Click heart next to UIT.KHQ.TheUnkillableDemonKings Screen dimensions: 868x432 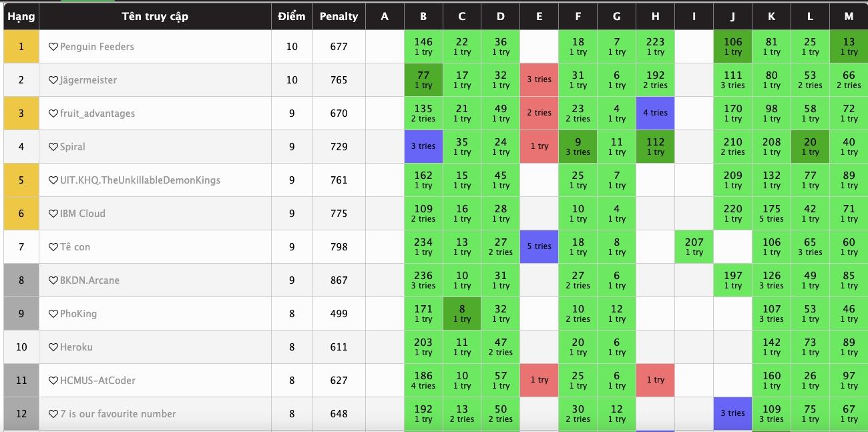click(x=53, y=180)
